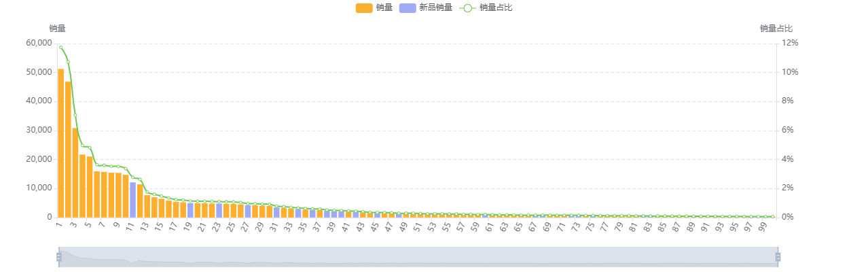Click x-axis label 59
Viewport: 868px width, 272px height.
tap(475, 227)
